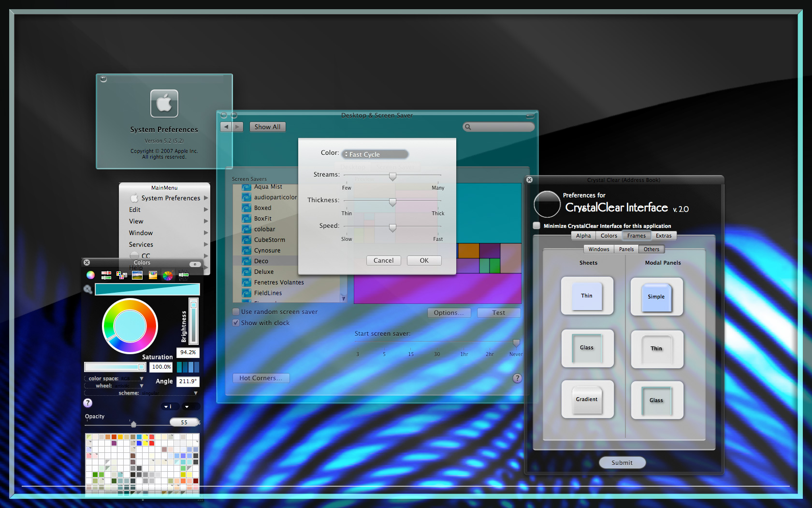Choose the Glass modal panel style
812x508 pixels.
[657, 400]
